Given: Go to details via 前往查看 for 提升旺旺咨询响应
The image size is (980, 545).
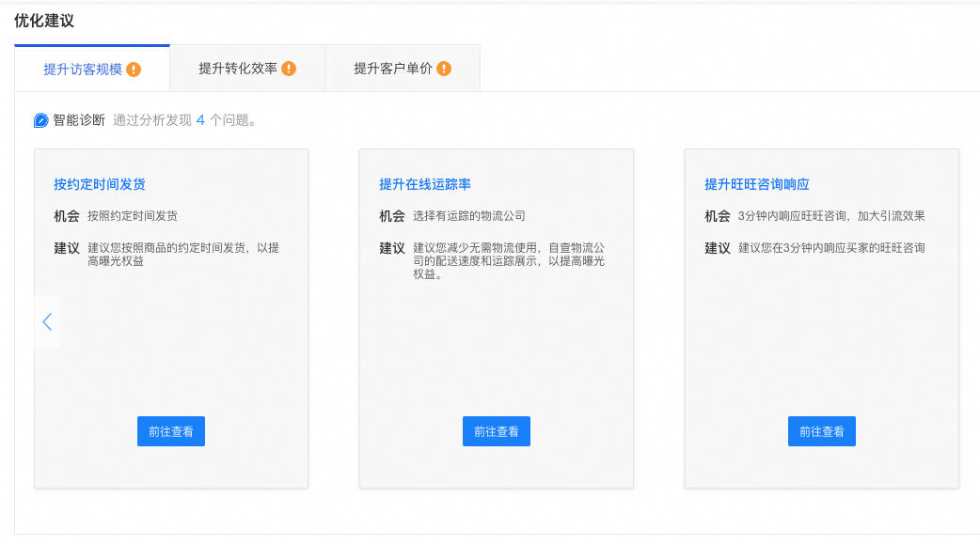Looking at the screenshot, I should point(822,431).
